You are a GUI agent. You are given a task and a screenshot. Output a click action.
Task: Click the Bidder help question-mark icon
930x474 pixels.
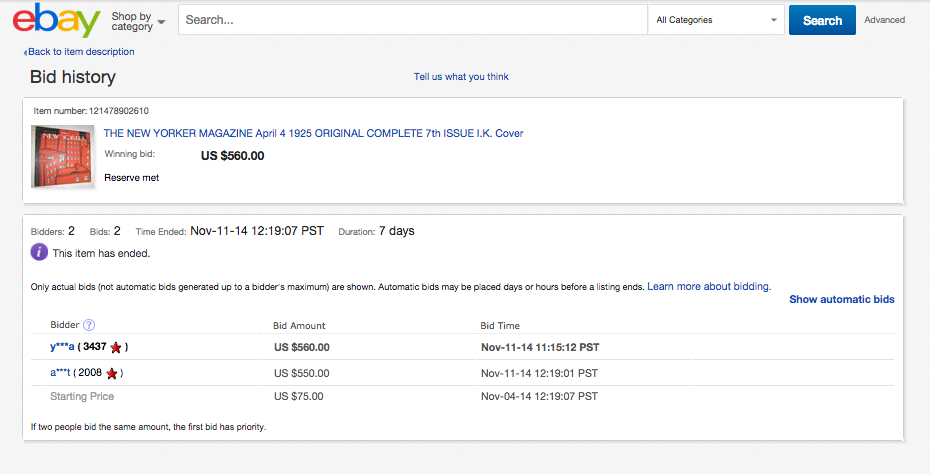[x=89, y=325]
